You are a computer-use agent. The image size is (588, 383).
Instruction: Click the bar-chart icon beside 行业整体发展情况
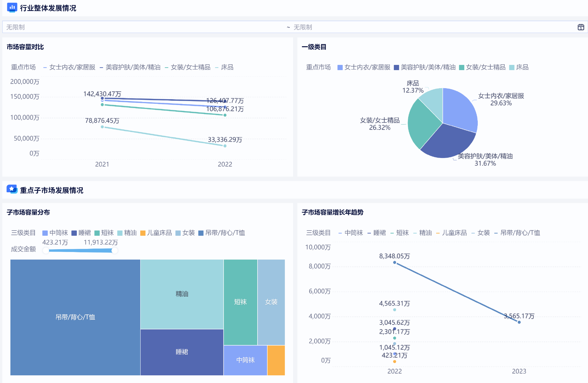12,7
